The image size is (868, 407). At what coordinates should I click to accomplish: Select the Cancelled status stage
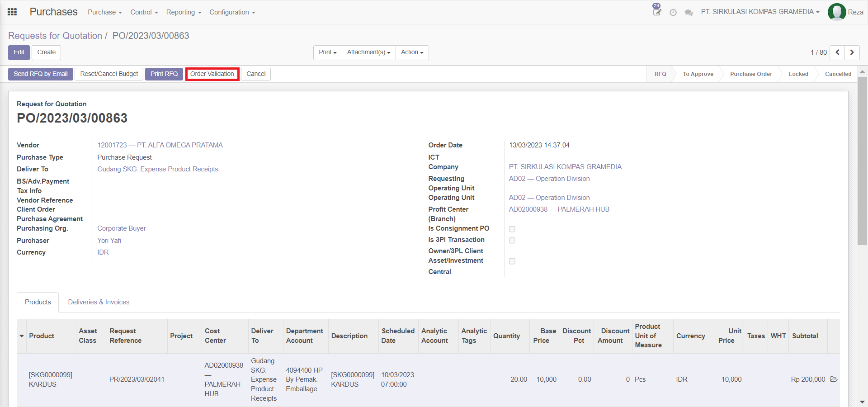click(x=838, y=74)
